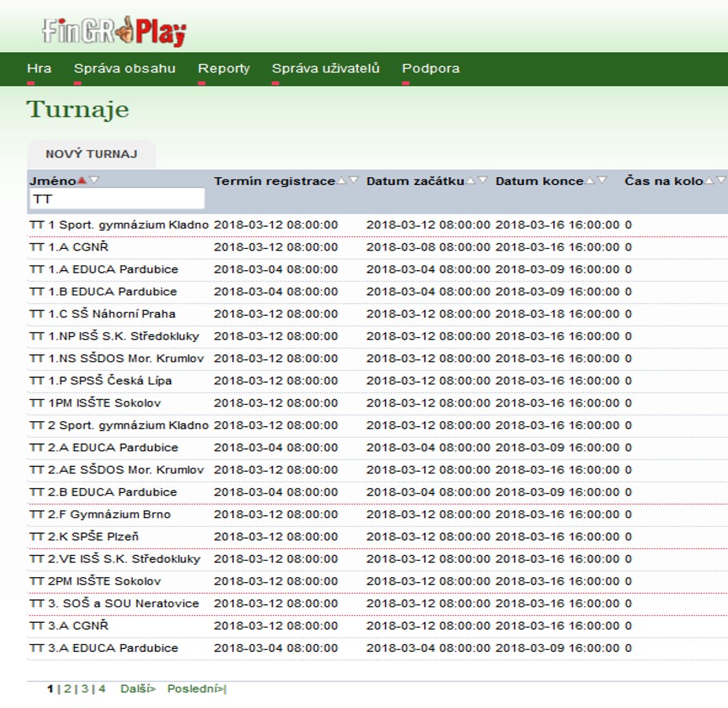The width and height of the screenshot is (728, 708).
Task: Click end date 2018-03-18 of TT 1.C
Action: click(557, 314)
